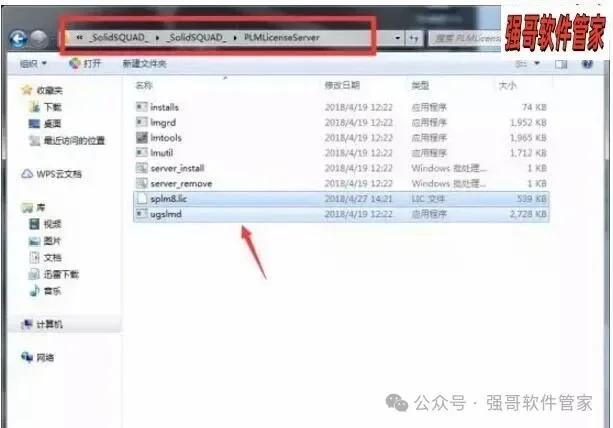Open 计算机 computer in sidebar
This screenshot has height=428, width=613.
pos(42,324)
